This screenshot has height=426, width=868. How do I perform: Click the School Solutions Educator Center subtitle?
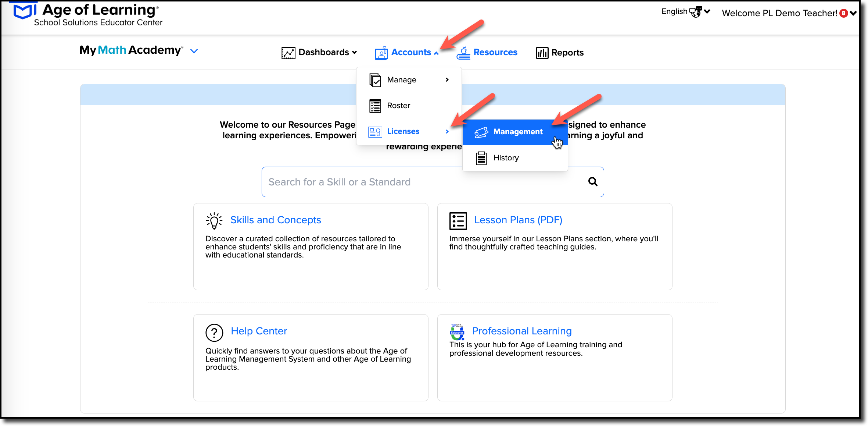tap(98, 22)
